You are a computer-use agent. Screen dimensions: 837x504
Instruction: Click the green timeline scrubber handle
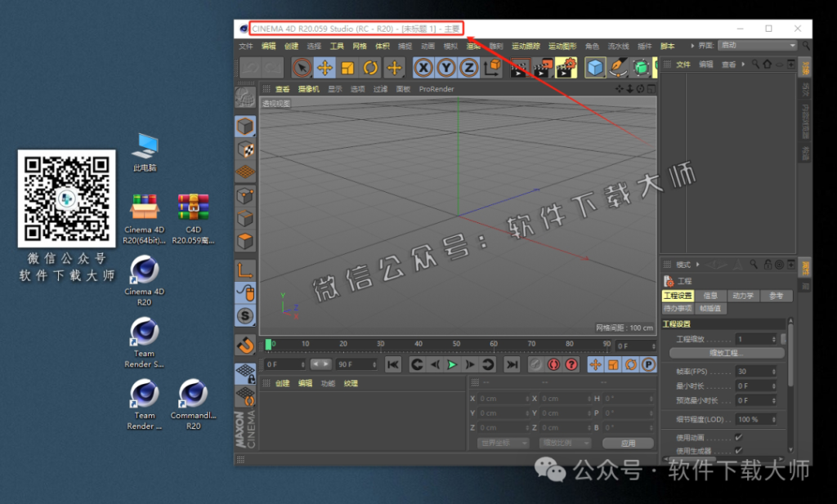click(268, 344)
